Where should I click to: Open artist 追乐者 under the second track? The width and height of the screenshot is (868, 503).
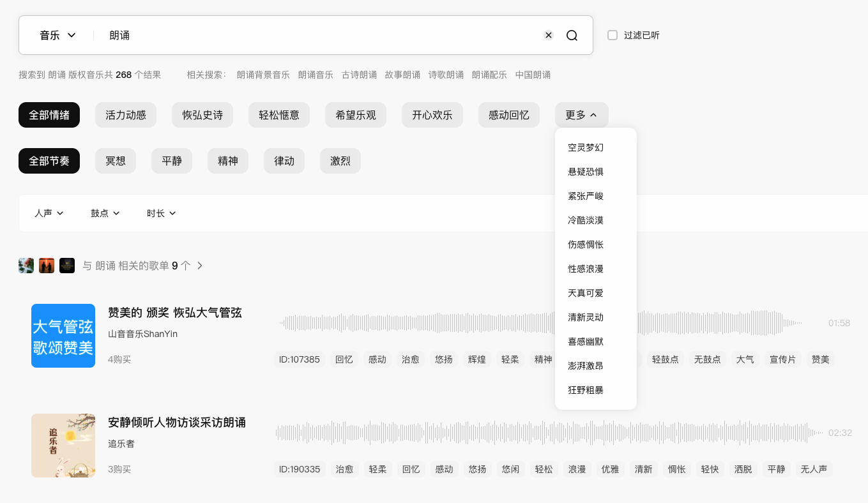(x=121, y=444)
